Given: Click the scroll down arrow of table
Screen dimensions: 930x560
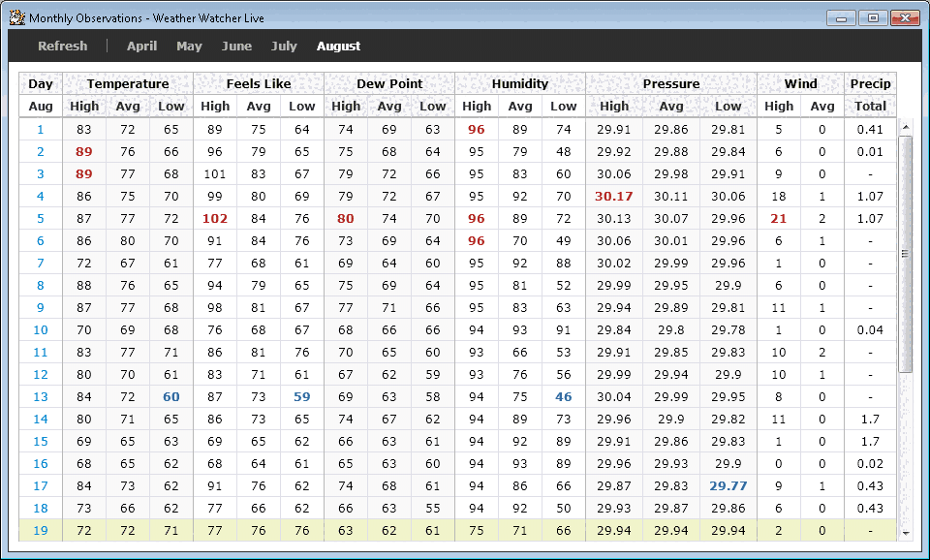Looking at the screenshot, I should (906, 533).
